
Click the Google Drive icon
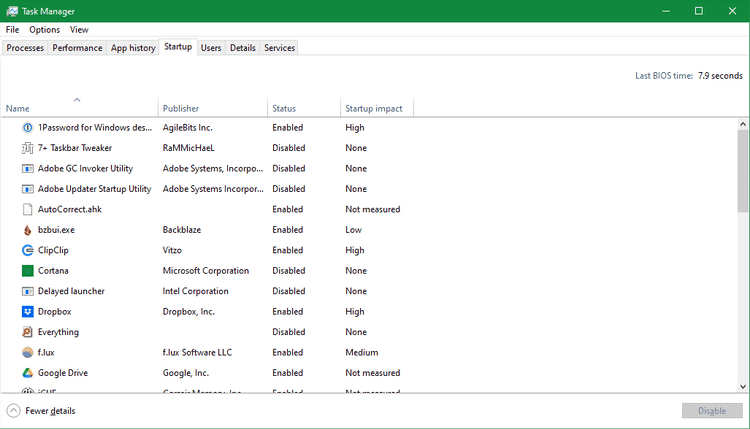point(28,373)
